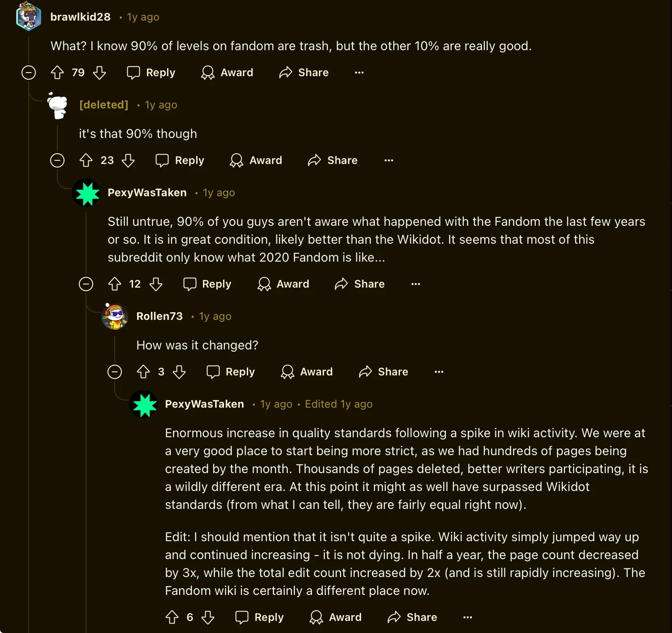Downvote the "How was it changed?" comment
The height and width of the screenshot is (633, 672).
[179, 372]
